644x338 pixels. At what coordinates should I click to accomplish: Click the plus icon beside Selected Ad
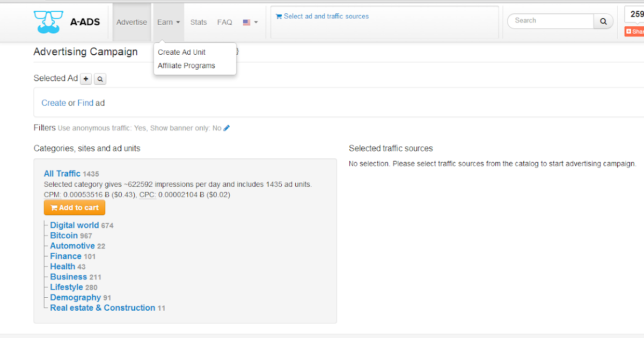[x=86, y=78]
